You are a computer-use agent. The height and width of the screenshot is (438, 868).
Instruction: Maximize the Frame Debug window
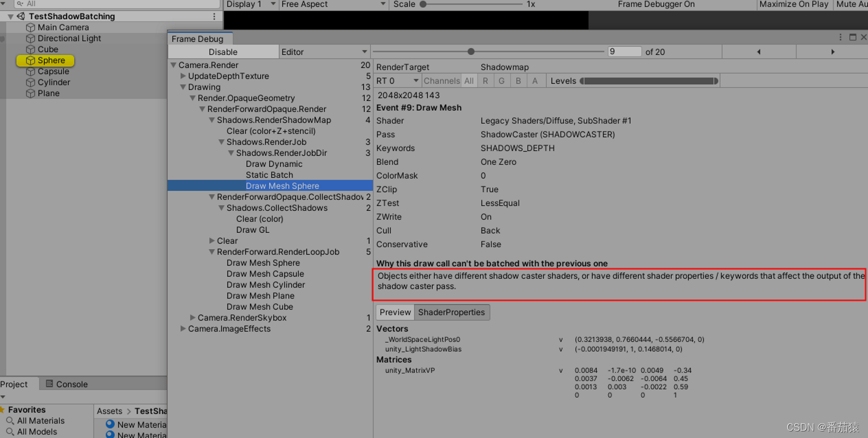pyautogui.click(x=853, y=37)
